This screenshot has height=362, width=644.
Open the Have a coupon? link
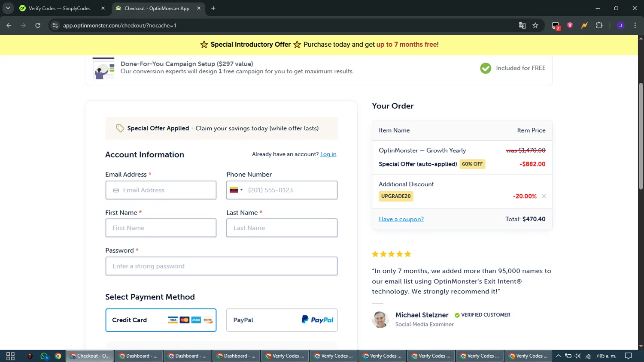pos(401,219)
